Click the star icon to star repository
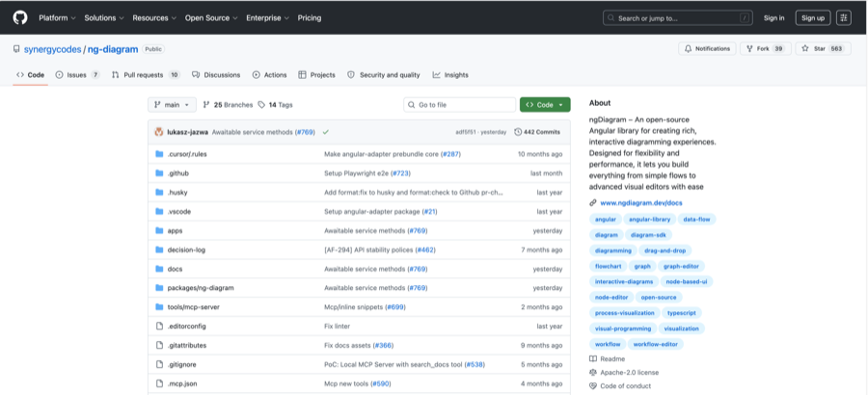 805,49
